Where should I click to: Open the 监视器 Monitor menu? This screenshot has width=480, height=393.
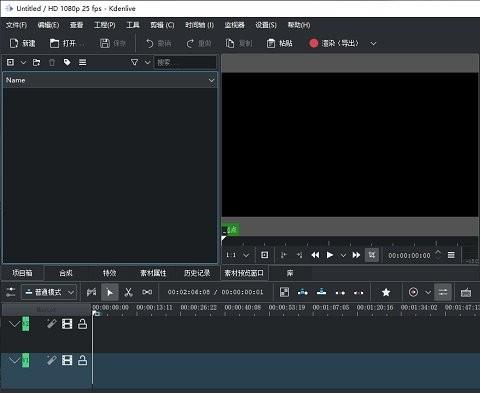click(x=234, y=25)
